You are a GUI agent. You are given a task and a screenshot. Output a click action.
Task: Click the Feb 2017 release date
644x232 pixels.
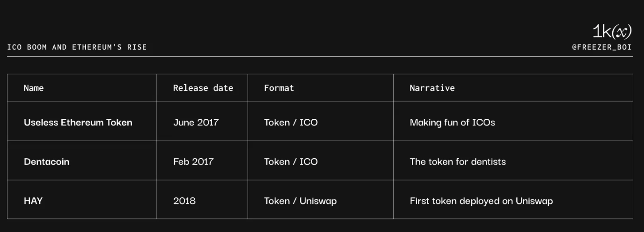point(193,162)
